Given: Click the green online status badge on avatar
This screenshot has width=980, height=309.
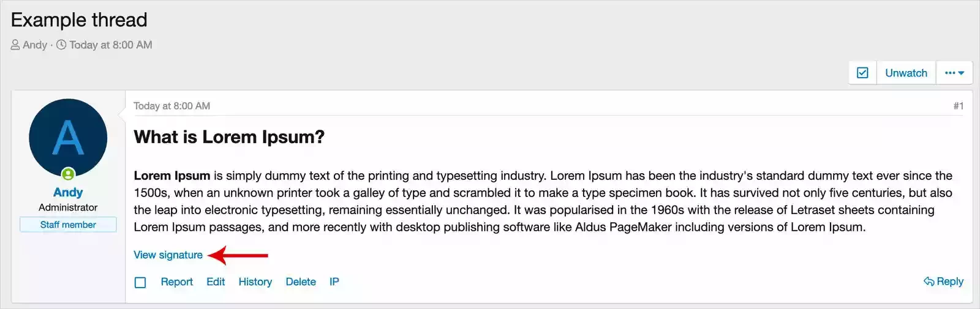Looking at the screenshot, I should click(68, 174).
